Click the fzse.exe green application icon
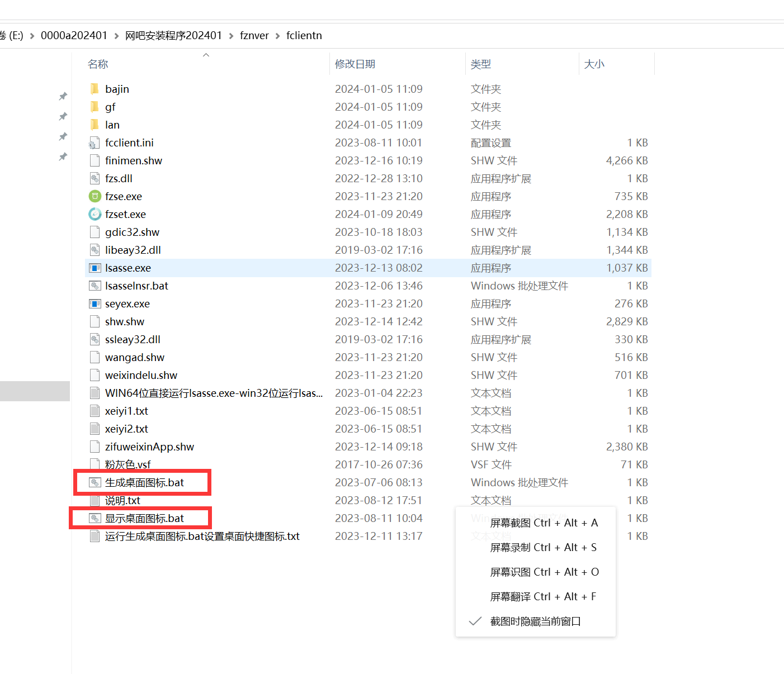784x674 pixels. point(95,196)
